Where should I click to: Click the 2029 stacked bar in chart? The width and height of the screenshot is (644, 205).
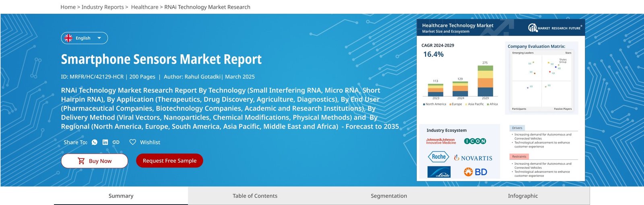pyautogui.click(x=485, y=81)
